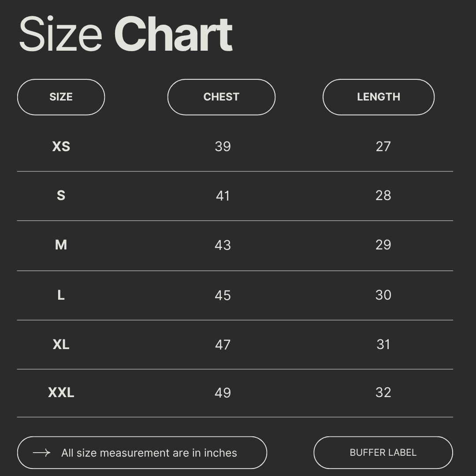Screen dimensions: 476x476
Task: Click the arrow icon in measurement note
Action: pyautogui.click(x=41, y=453)
